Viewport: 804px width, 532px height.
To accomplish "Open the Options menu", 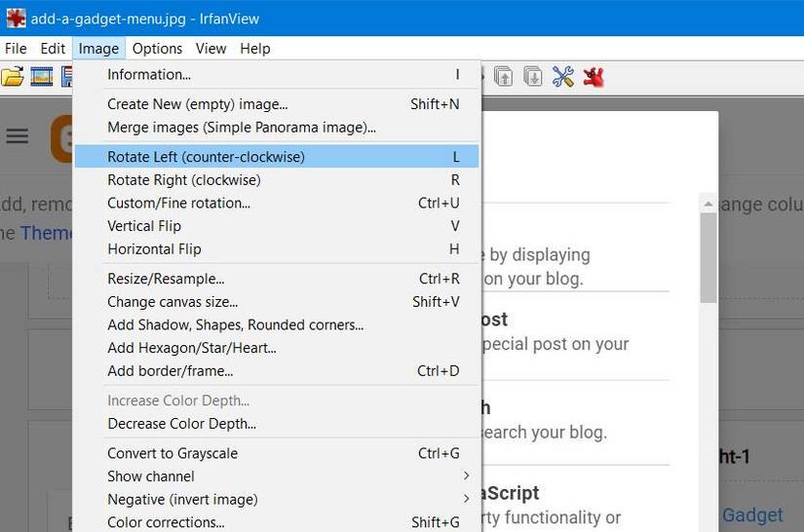I will [157, 49].
